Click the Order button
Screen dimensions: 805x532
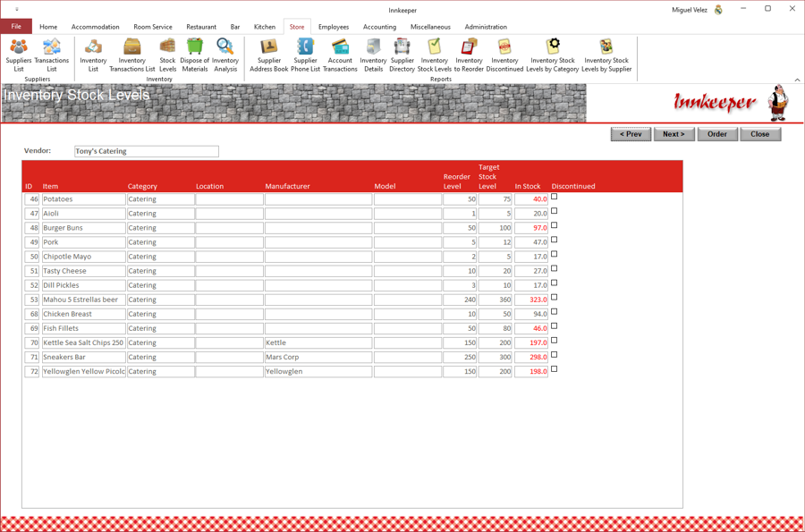[716, 134]
